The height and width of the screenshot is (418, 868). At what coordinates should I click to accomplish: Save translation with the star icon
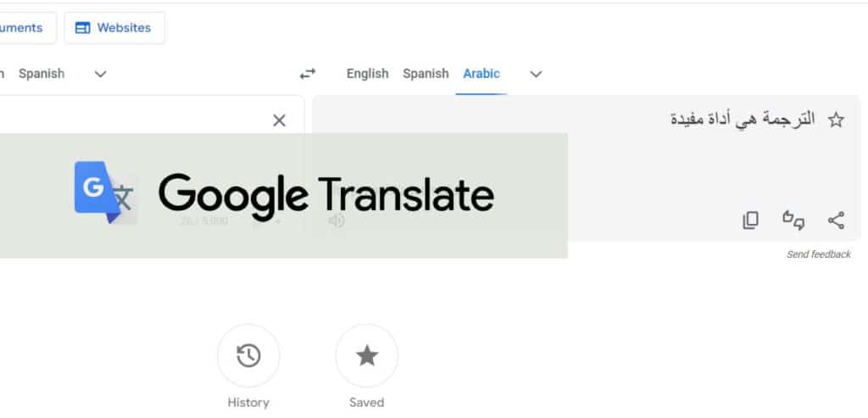click(x=836, y=120)
